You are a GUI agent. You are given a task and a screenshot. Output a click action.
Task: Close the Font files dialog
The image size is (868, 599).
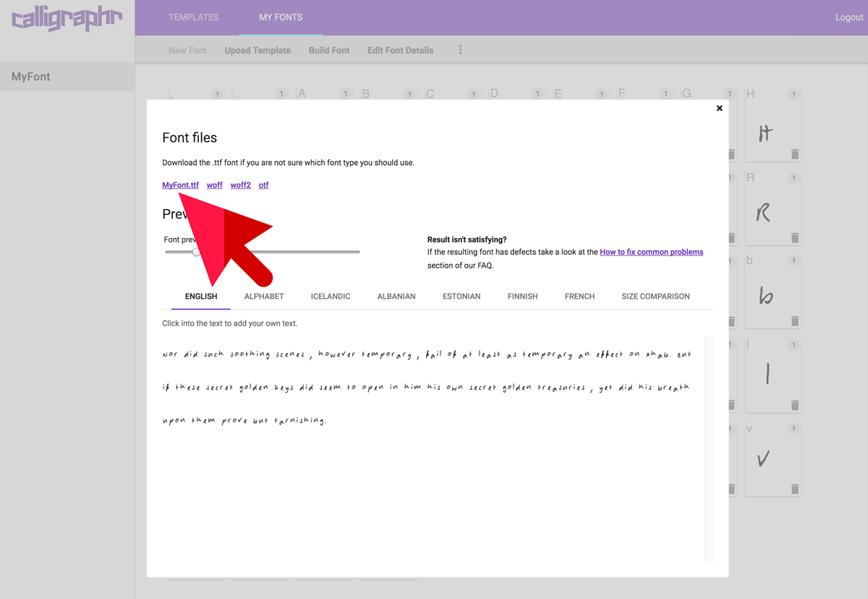pos(719,109)
